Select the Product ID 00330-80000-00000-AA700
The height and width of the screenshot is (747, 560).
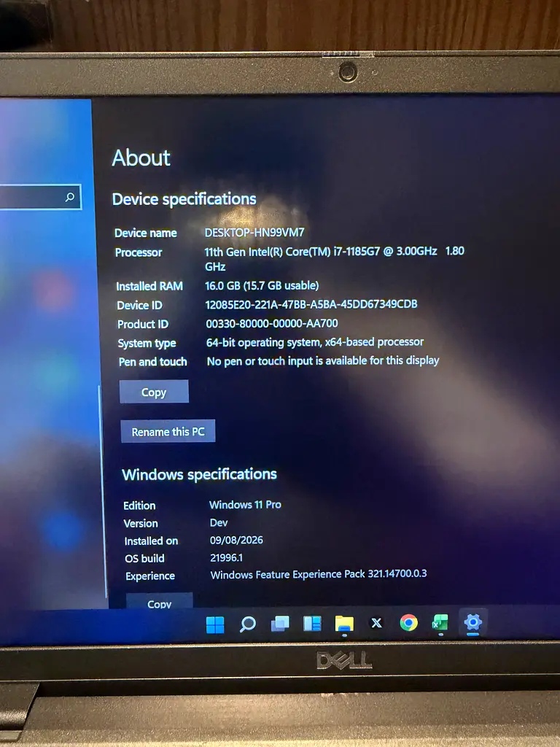272,323
